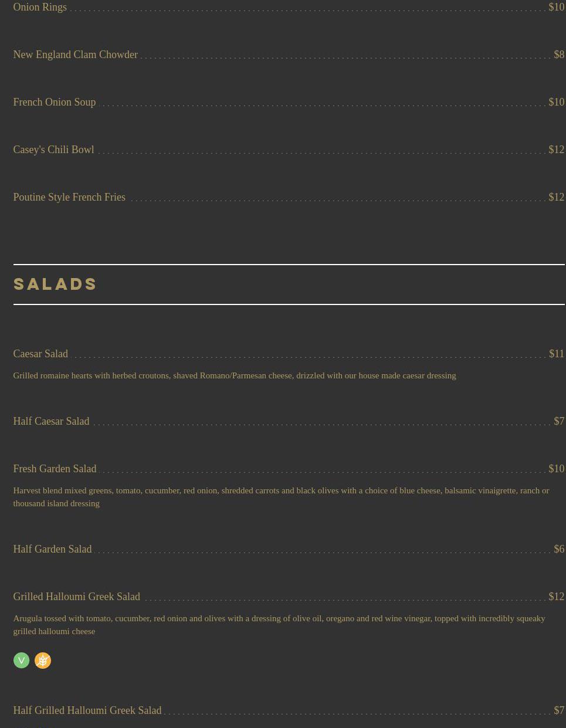
Task: Click the SALADS section heading
Action: [55, 284]
